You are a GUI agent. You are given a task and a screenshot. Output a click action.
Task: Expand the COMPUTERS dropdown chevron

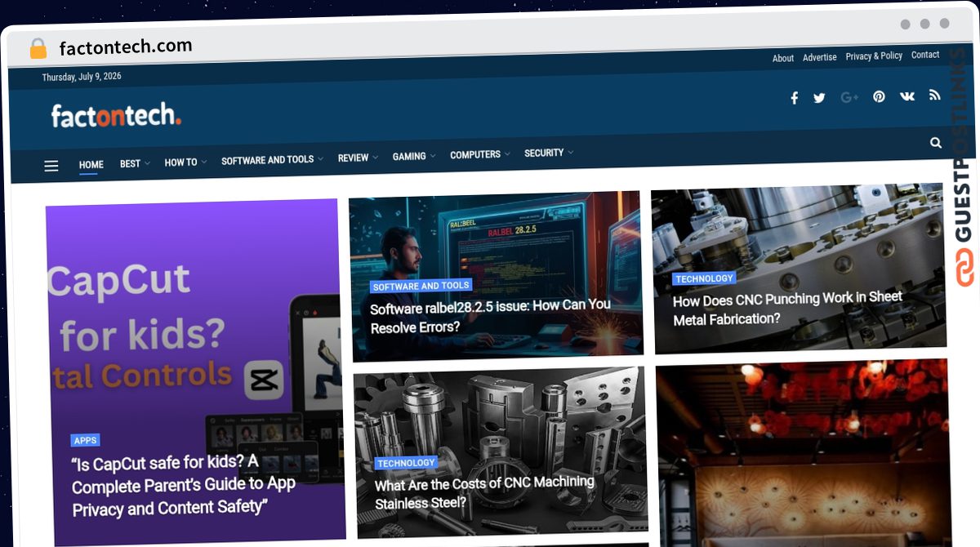tap(508, 153)
